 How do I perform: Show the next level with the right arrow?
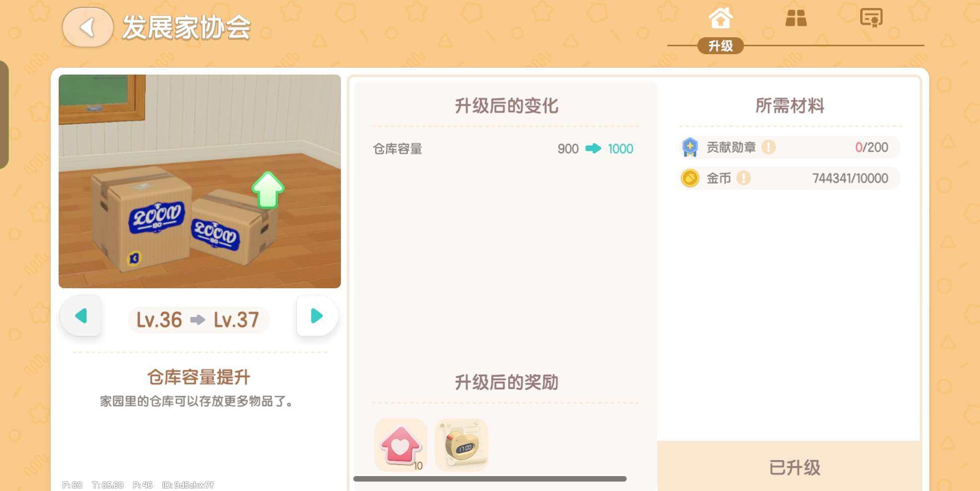click(x=317, y=316)
